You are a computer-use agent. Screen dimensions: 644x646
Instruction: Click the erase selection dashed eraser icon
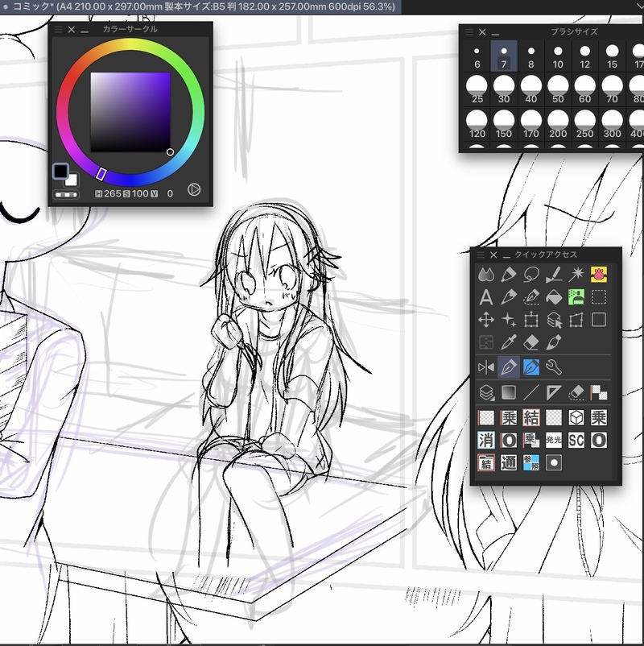[x=576, y=392]
